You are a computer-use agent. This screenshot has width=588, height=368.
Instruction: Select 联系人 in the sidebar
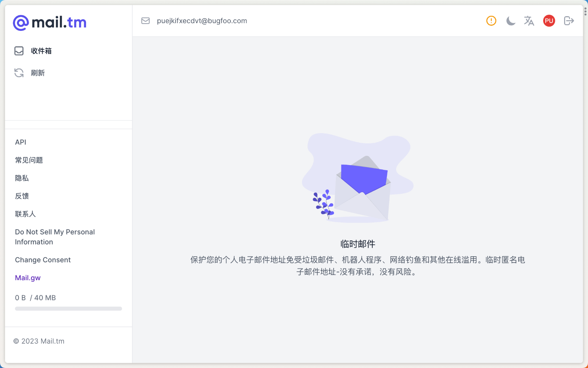click(25, 214)
